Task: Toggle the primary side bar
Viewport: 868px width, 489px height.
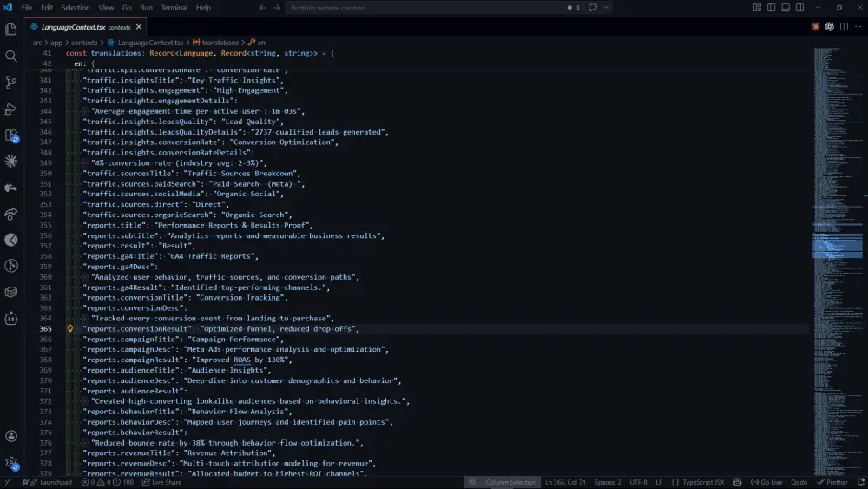Action: [771, 8]
